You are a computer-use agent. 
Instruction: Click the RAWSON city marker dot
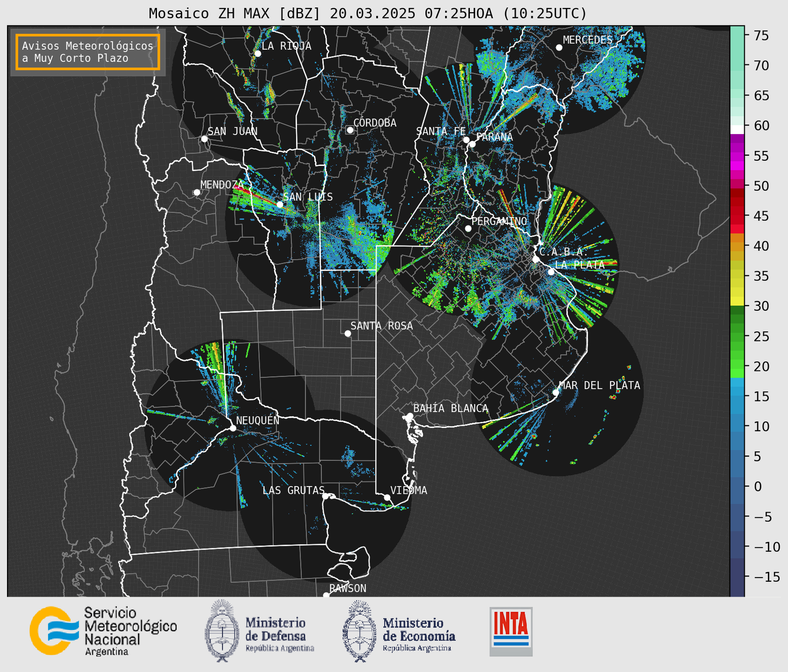(x=326, y=595)
